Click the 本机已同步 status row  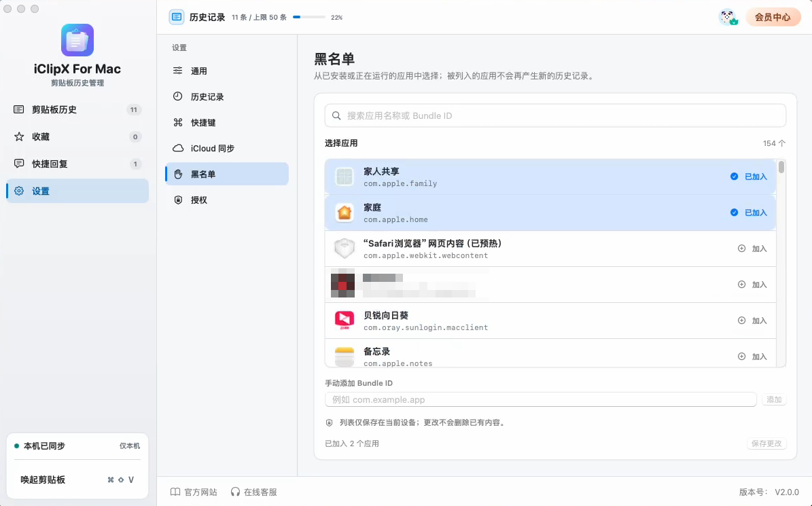tap(77, 446)
